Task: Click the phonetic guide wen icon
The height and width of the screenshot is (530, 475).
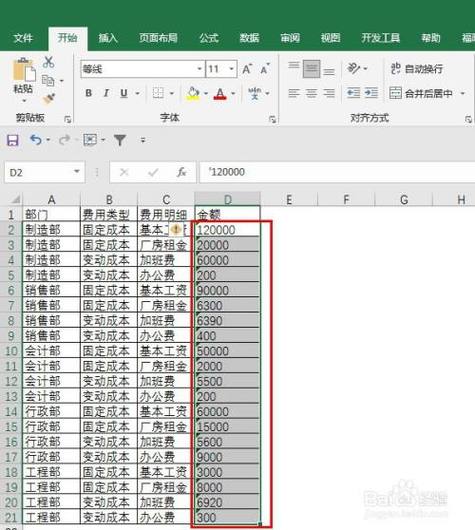Action: pyautogui.click(x=255, y=93)
